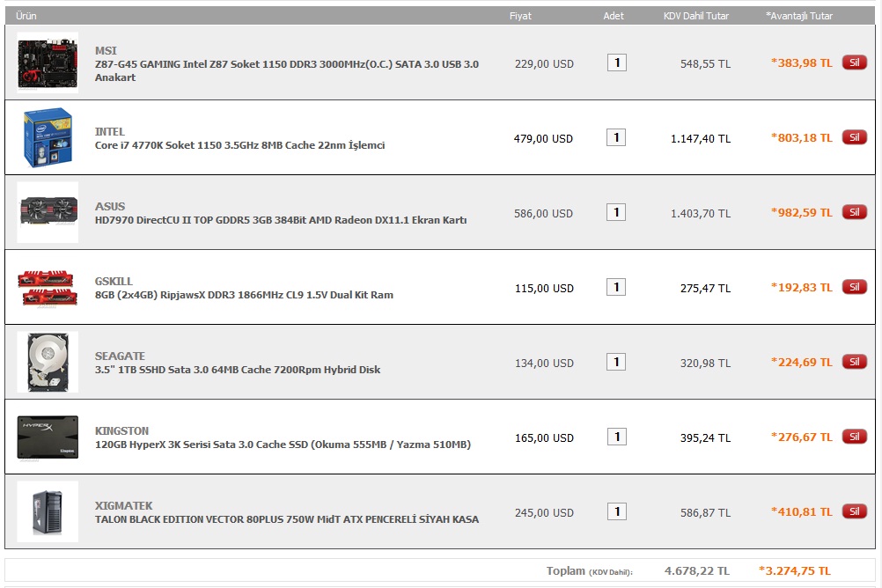Click Sil button for ASUS HD7970 card

[x=855, y=212]
